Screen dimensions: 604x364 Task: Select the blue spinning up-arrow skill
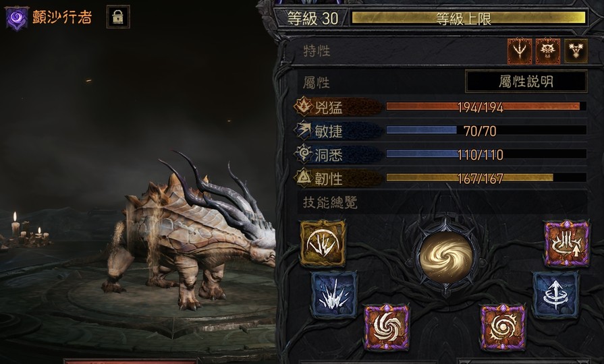coord(556,295)
